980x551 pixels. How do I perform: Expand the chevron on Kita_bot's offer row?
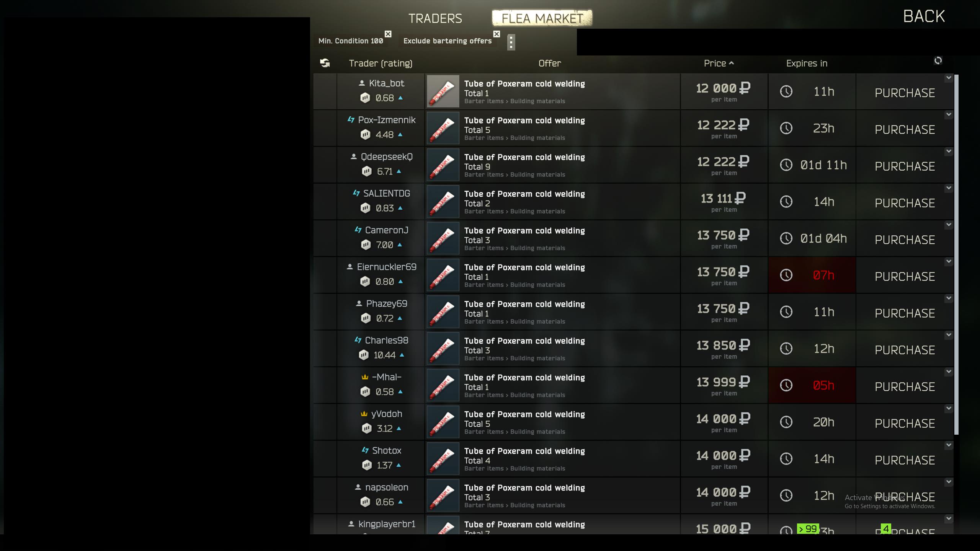(948, 78)
